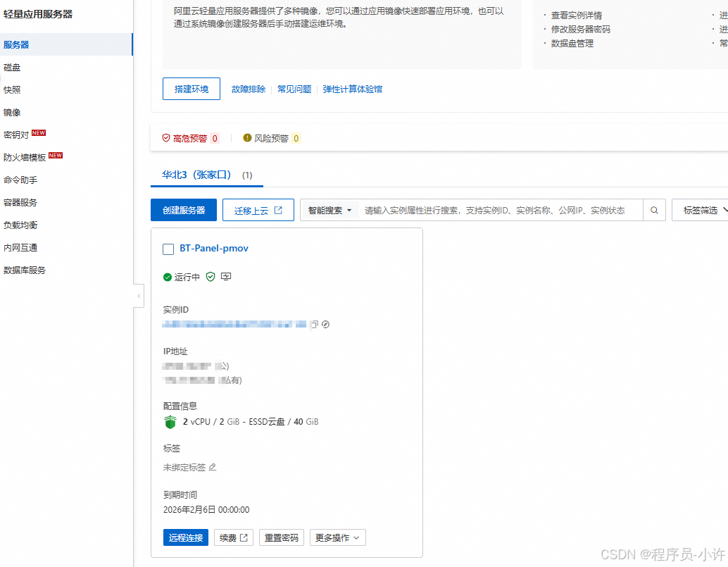Click the expiry time 2026年2月6日 00:00:00
Image resolution: width=728 pixels, height=567 pixels.
pyautogui.click(x=206, y=509)
